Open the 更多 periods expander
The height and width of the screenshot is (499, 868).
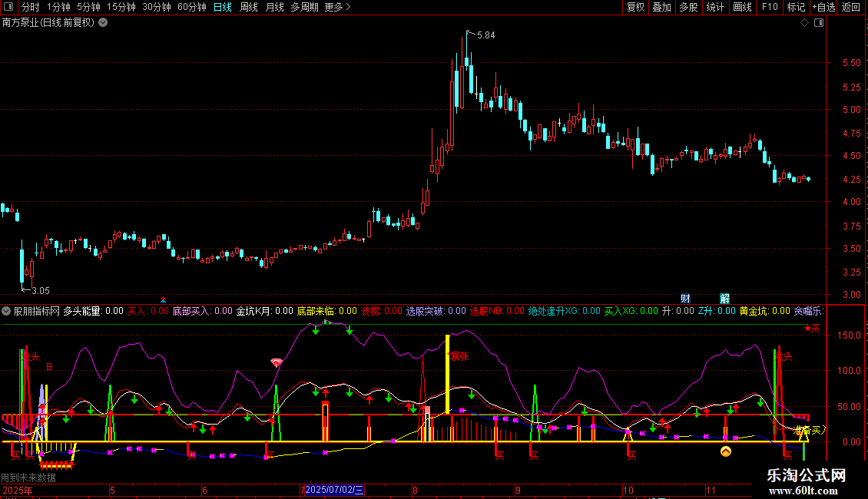tap(337, 7)
